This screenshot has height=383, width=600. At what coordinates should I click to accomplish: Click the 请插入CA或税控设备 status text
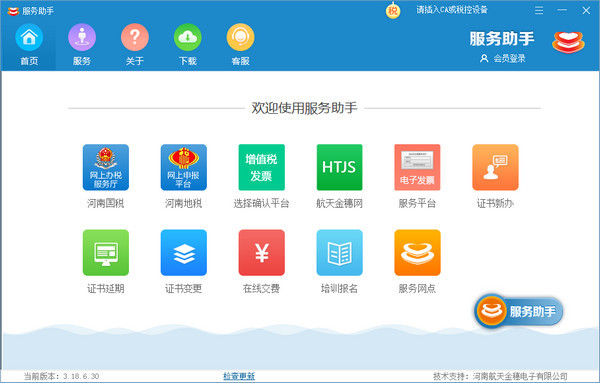pos(452,10)
